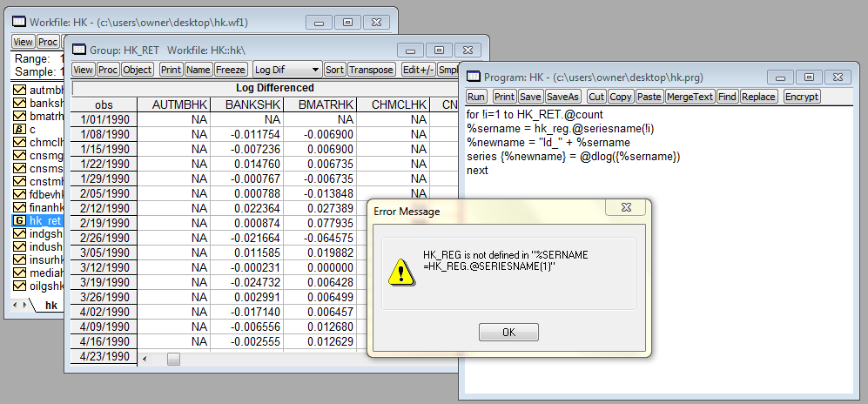Select the 2/19/1990 row header
Screen dimensions: 868x404
click(x=104, y=223)
